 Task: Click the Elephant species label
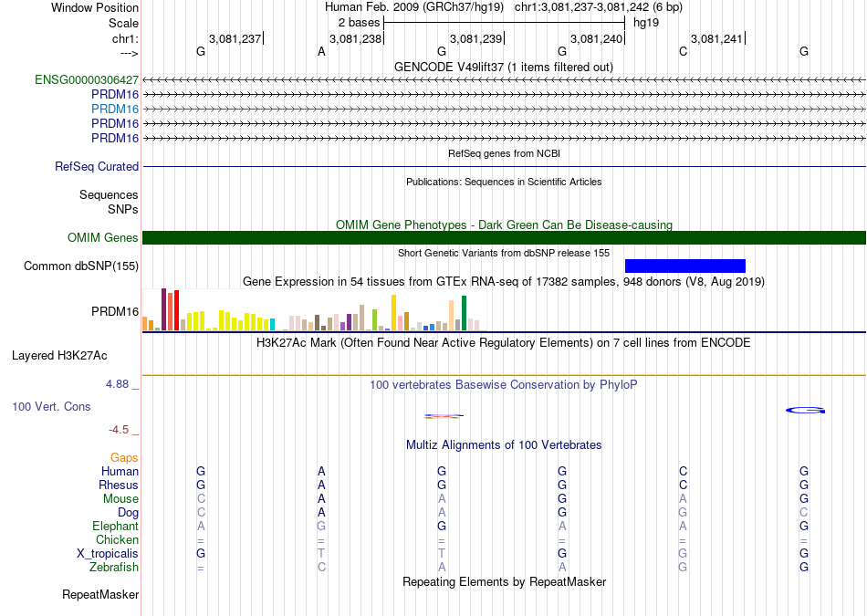click(116, 526)
